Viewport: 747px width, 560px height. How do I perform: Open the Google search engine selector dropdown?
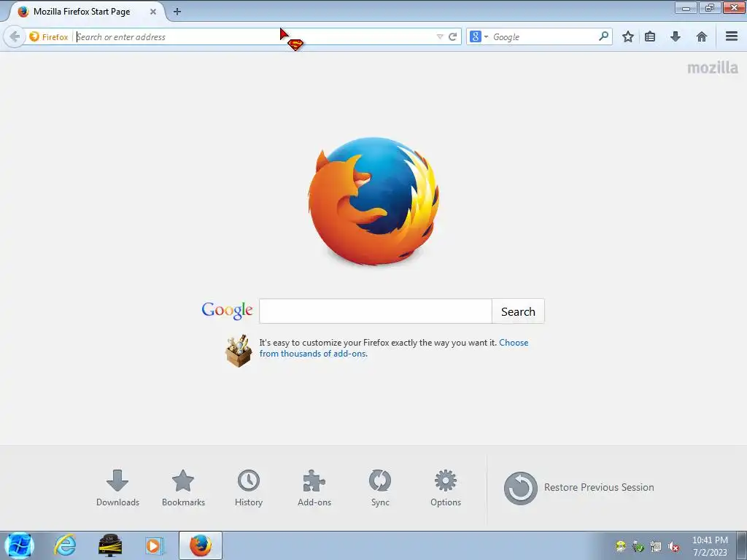[x=479, y=36]
